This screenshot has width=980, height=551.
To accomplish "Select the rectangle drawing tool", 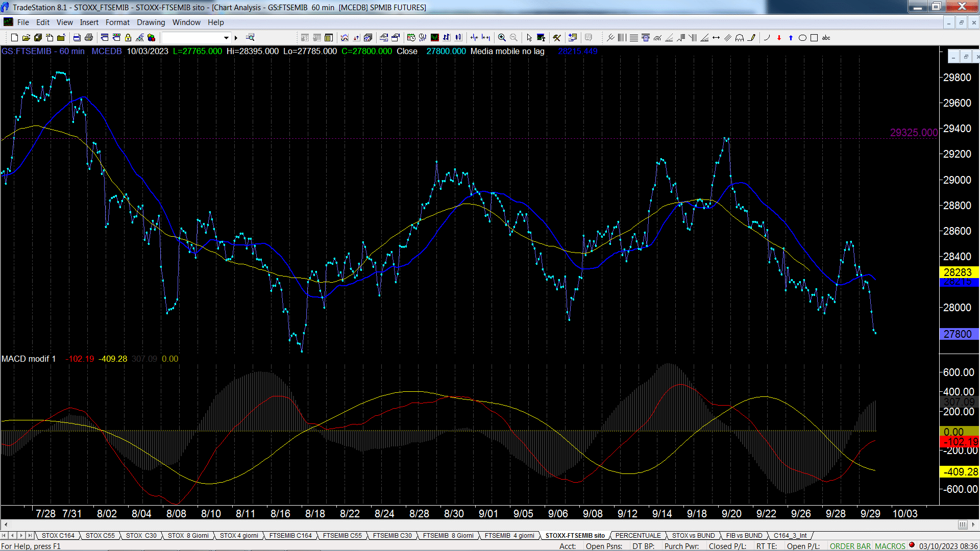I will tap(814, 38).
